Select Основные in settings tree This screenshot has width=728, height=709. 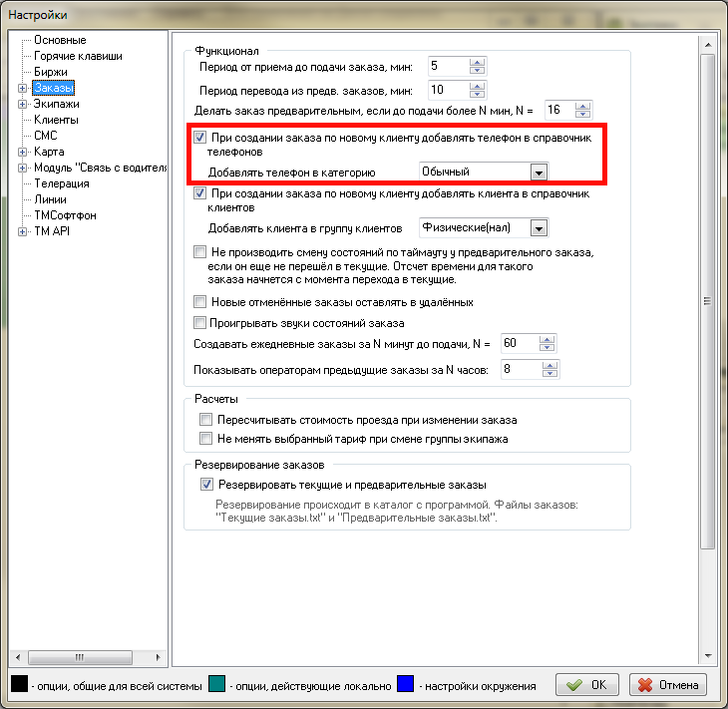pyautogui.click(x=60, y=40)
